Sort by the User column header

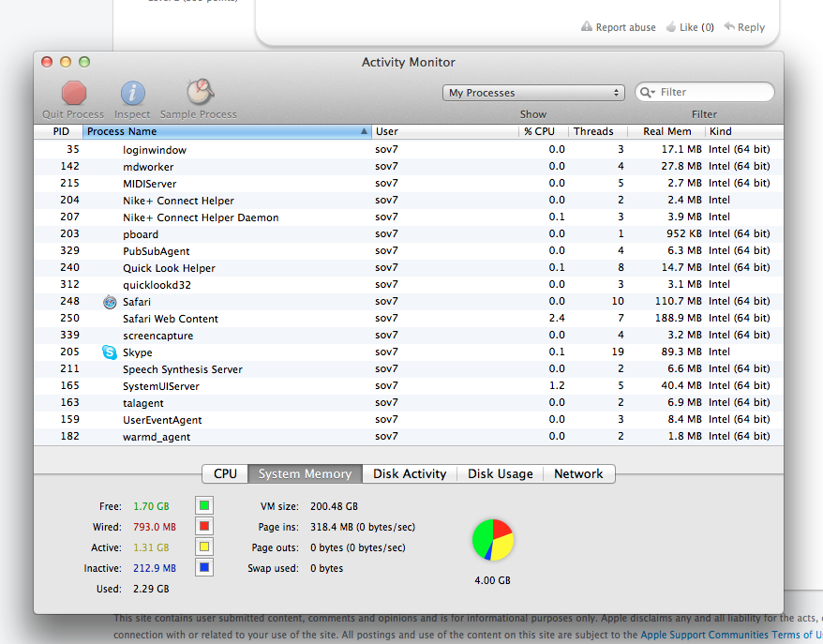pyautogui.click(x=445, y=131)
